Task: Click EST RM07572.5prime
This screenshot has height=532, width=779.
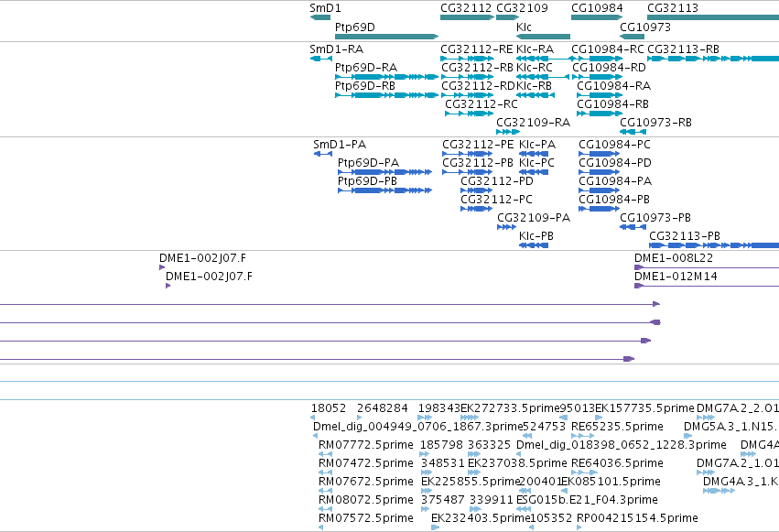Action: [x=365, y=518]
